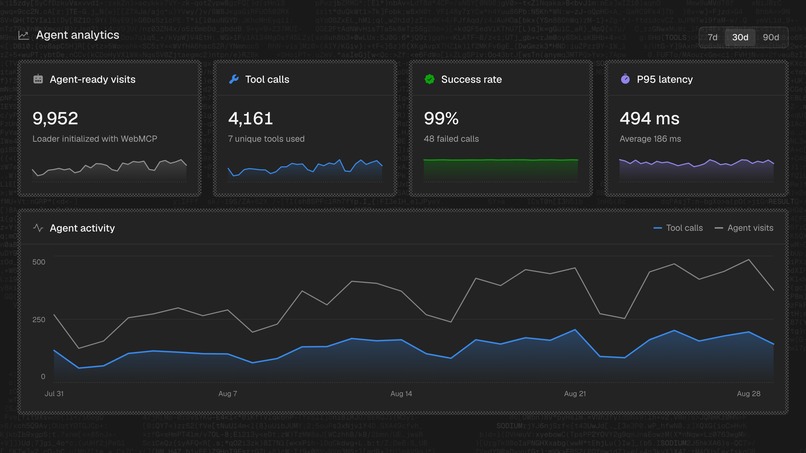Click the Tool calls blue sparkline
Viewport: 806px width, 453px height.
[305, 170]
